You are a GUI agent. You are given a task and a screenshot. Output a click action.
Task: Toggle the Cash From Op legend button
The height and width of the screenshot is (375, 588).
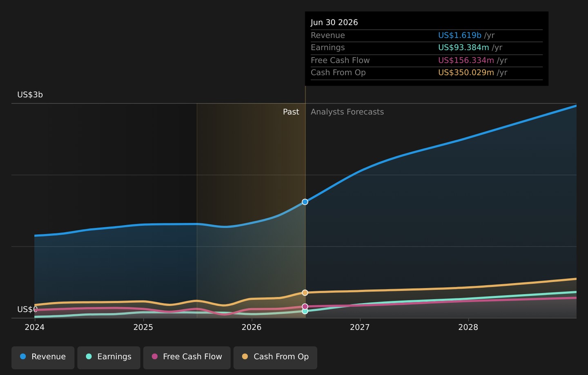coord(275,357)
